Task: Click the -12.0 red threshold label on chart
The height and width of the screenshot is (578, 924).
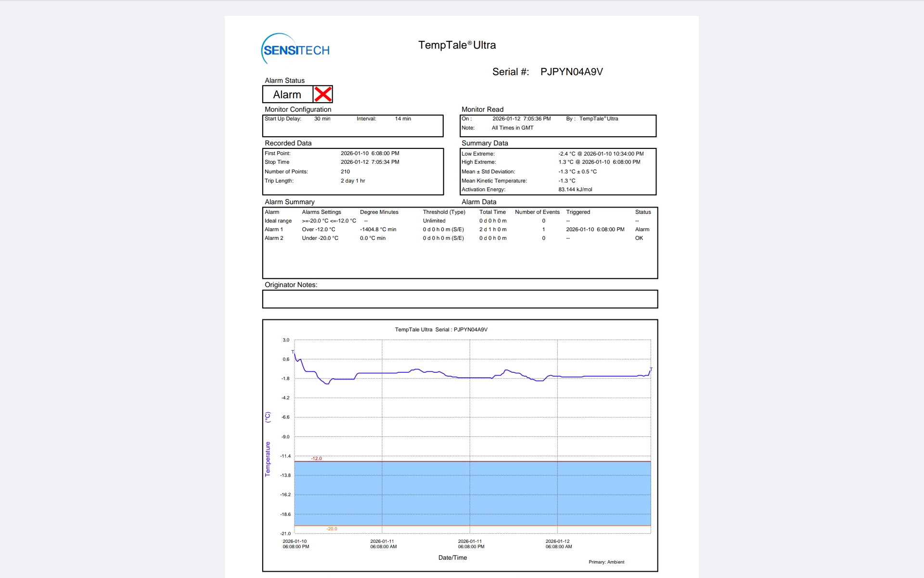Action: pos(316,458)
